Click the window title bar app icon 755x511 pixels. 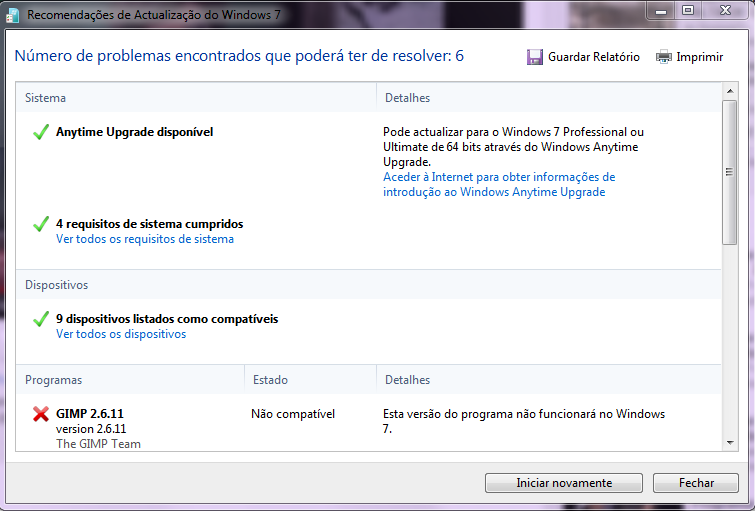click(11, 11)
